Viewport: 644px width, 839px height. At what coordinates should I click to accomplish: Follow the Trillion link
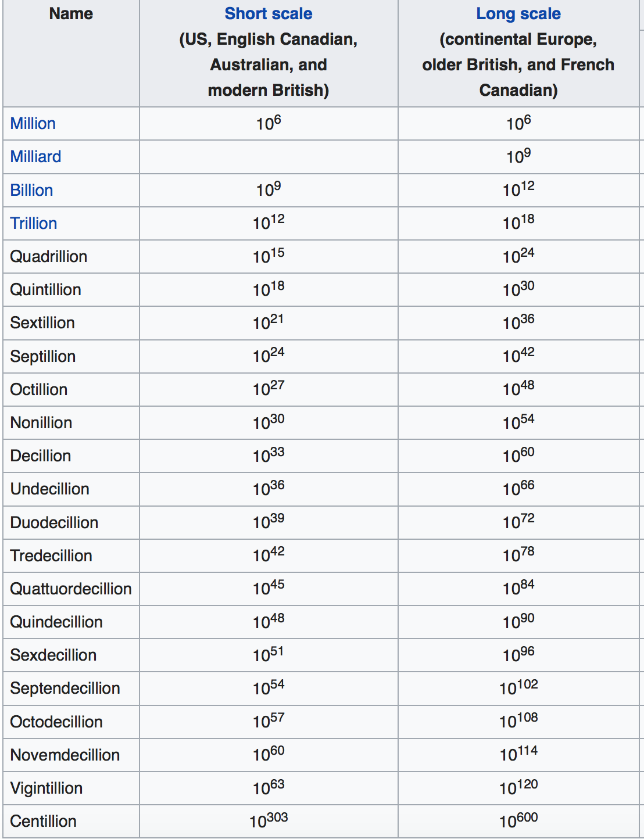coord(33,223)
